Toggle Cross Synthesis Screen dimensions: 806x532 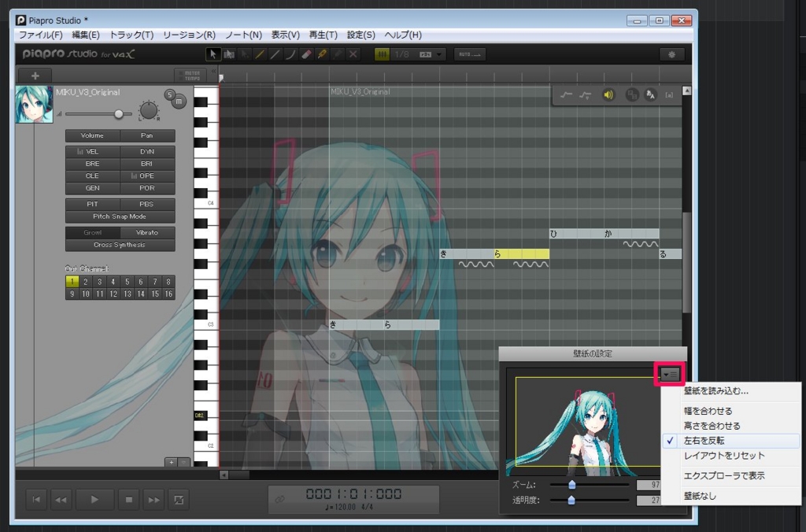(x=120, y=245)
